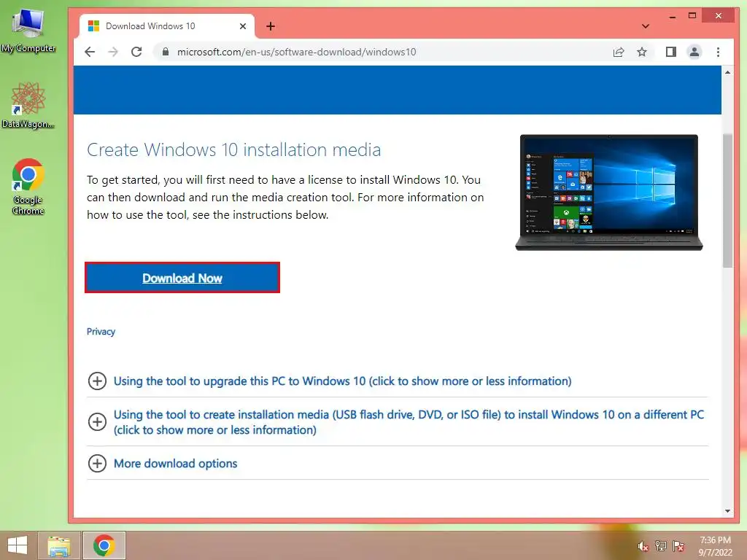Screen dimensions: 747x560
Task: Maximize the Chrome window
Action: point(692,16)
